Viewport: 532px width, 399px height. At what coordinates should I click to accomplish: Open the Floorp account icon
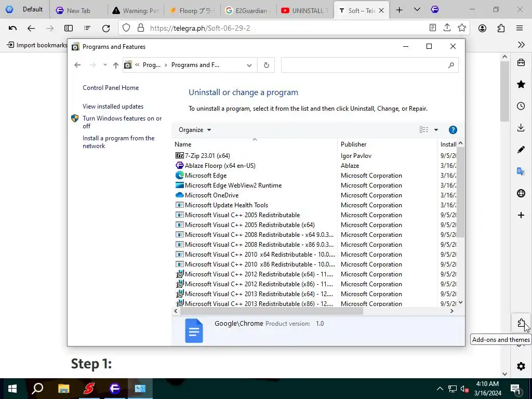pos(482,28)
